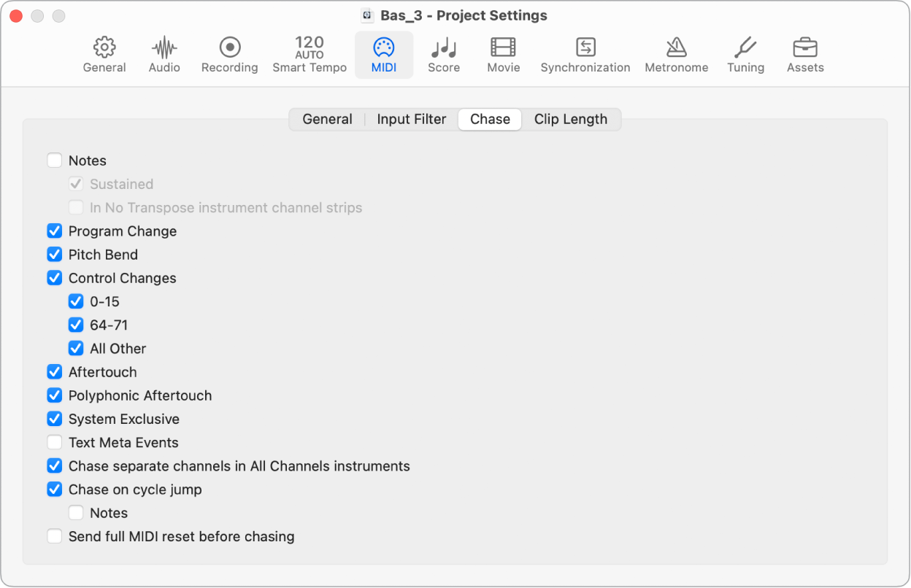The image size is (911, 588).
Task: Select the MIDI settings icon
Action: 384,54
